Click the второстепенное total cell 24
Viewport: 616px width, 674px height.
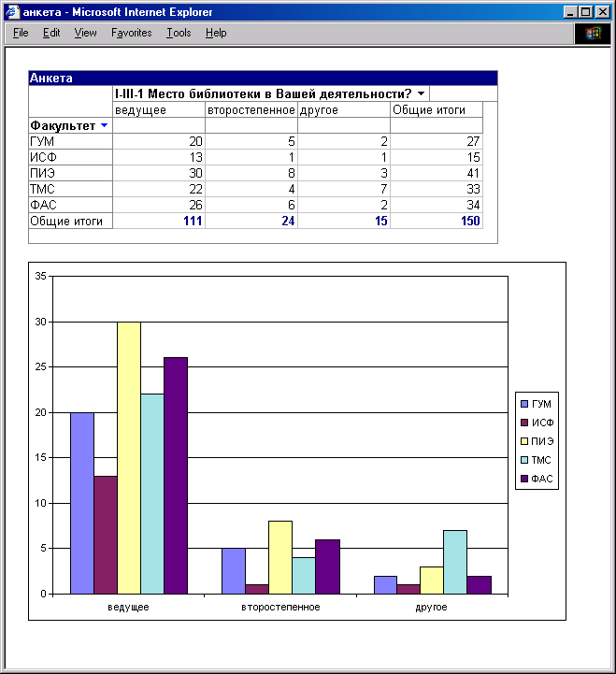pos(251,221)
